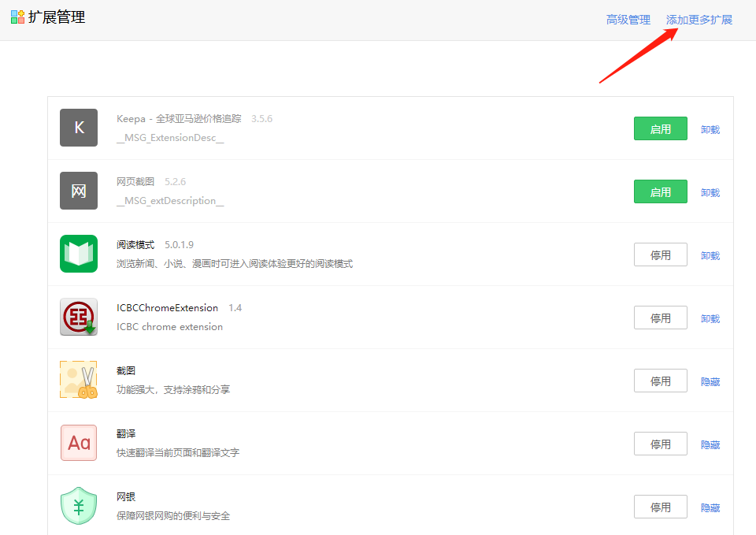Click the Keepa extension icon
The width and height of the screenshot is (756, 535).
coord(79,128)
